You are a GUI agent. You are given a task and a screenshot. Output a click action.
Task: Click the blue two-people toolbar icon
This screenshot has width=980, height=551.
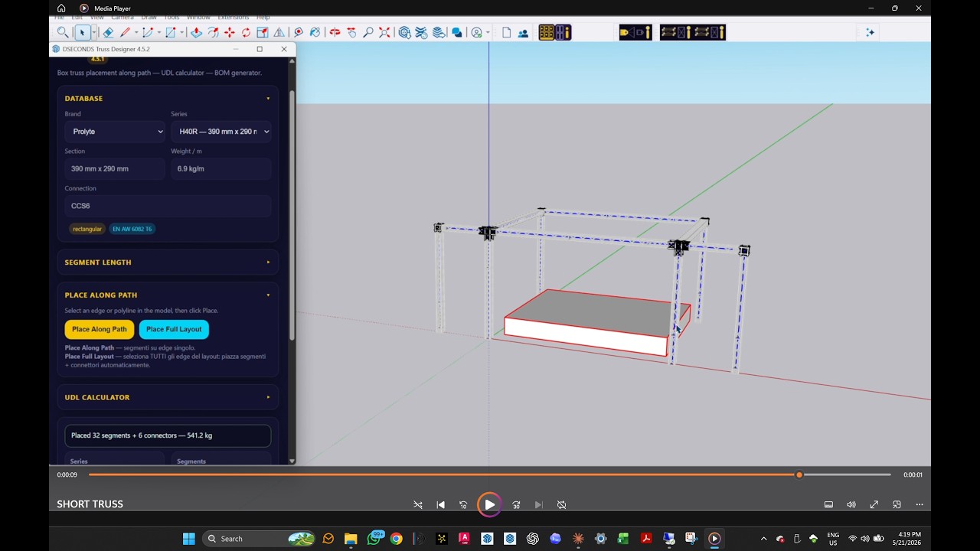click(524, 32)
